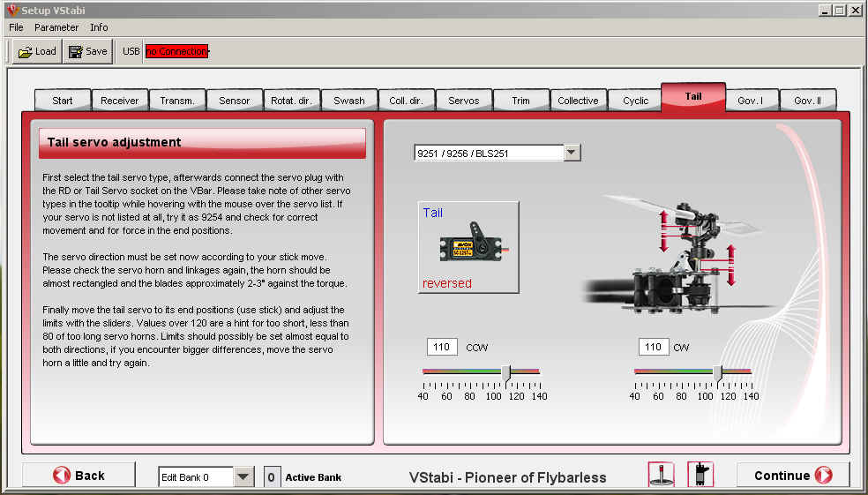Go to the Receiver tab
This screenshot has width=868, height=495.
coord(119,101)
